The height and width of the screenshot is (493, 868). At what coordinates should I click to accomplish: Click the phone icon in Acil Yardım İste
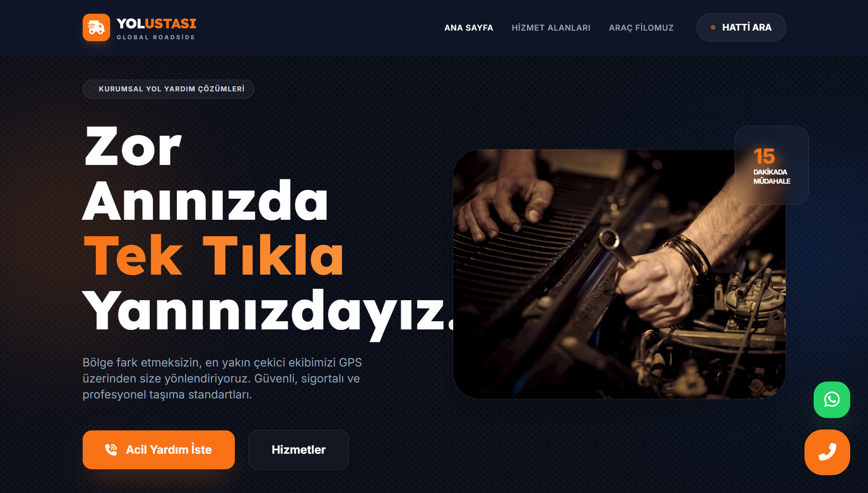(111, 450)
